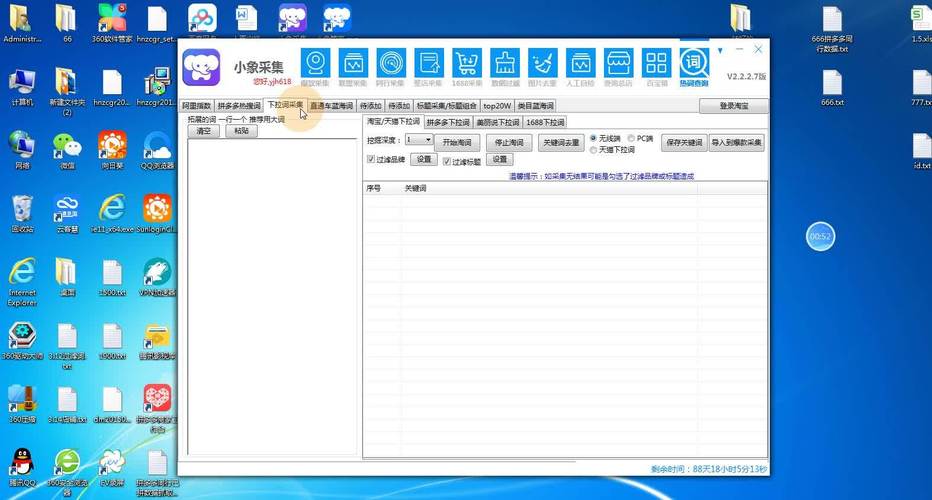The image size is (932, 500).
Task: Open the 同行采集 radar toolbar icon
Action: click(x=391, y=64)
